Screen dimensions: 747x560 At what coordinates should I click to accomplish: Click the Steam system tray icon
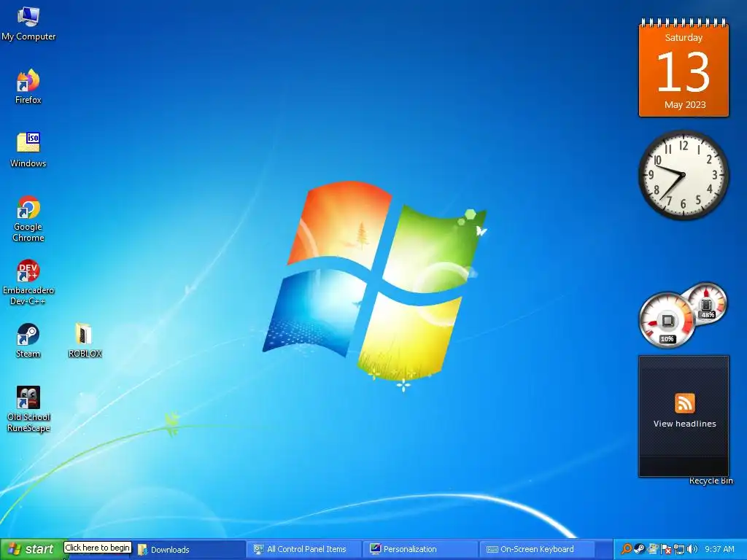tap(640, 550)
